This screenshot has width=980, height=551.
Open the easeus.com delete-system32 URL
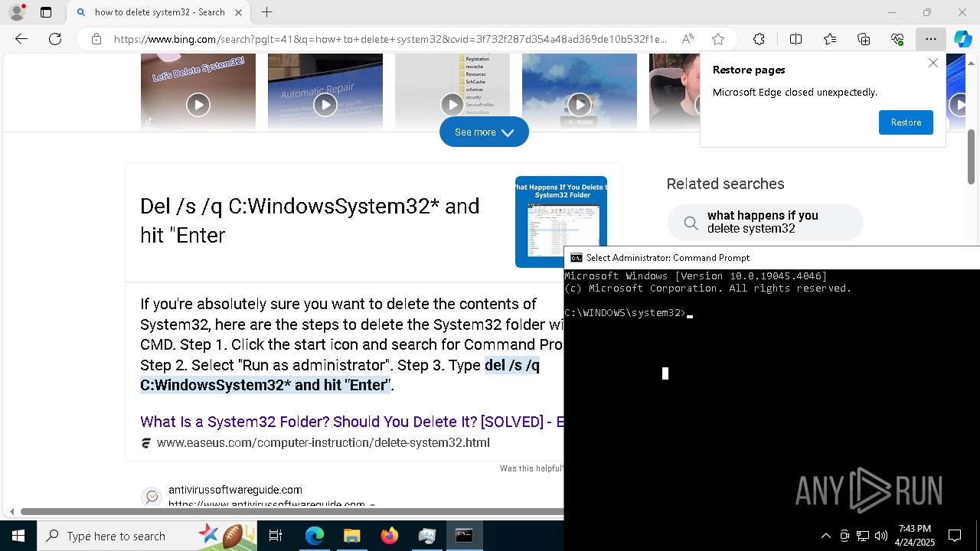click(323, 443)
